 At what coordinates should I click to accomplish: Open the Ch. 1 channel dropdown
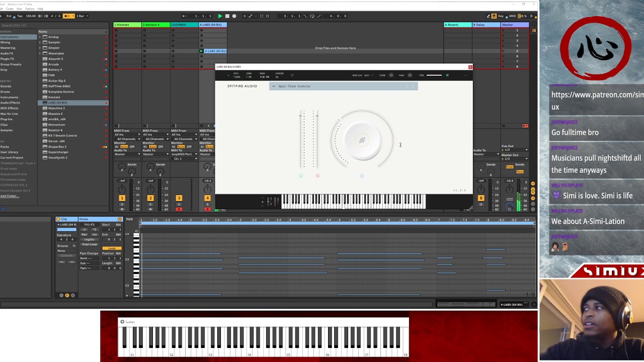(185, 159)
